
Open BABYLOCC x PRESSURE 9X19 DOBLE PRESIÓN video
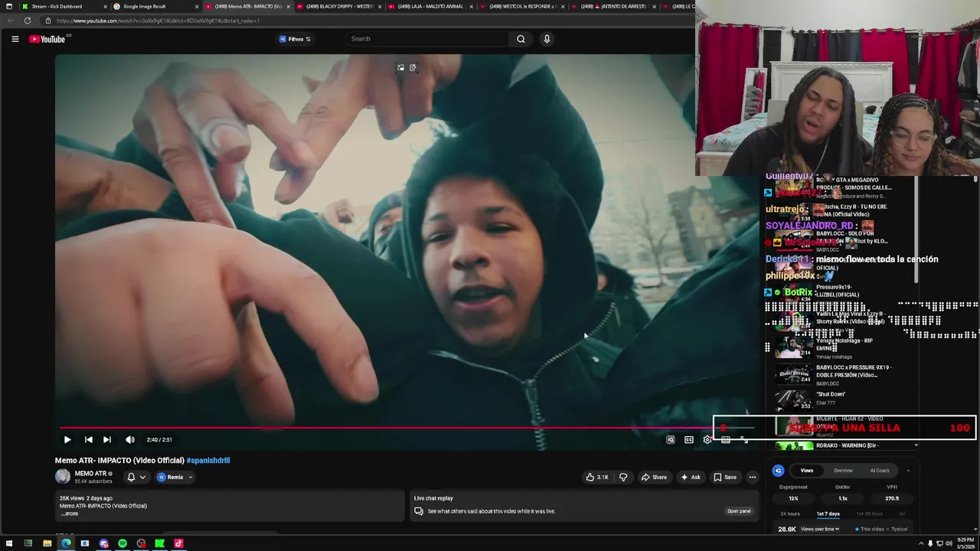coord(835,374)
